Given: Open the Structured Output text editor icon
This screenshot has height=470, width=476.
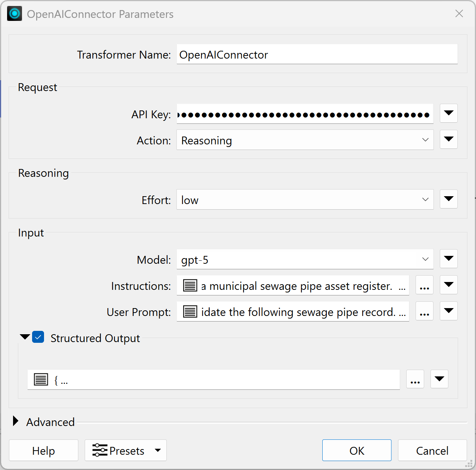Looking at the screenshot, I should 41,379.
